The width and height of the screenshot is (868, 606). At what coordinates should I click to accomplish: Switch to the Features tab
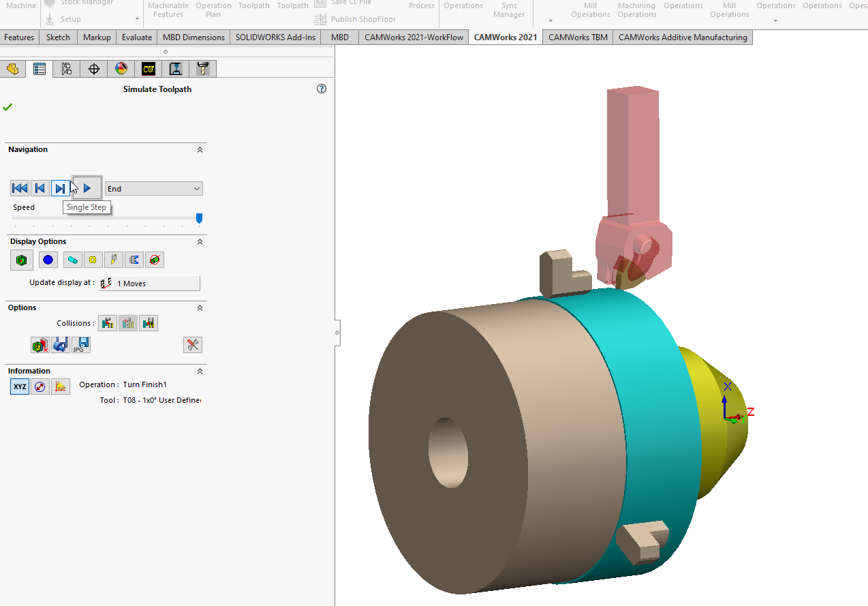tap(19, 37)
